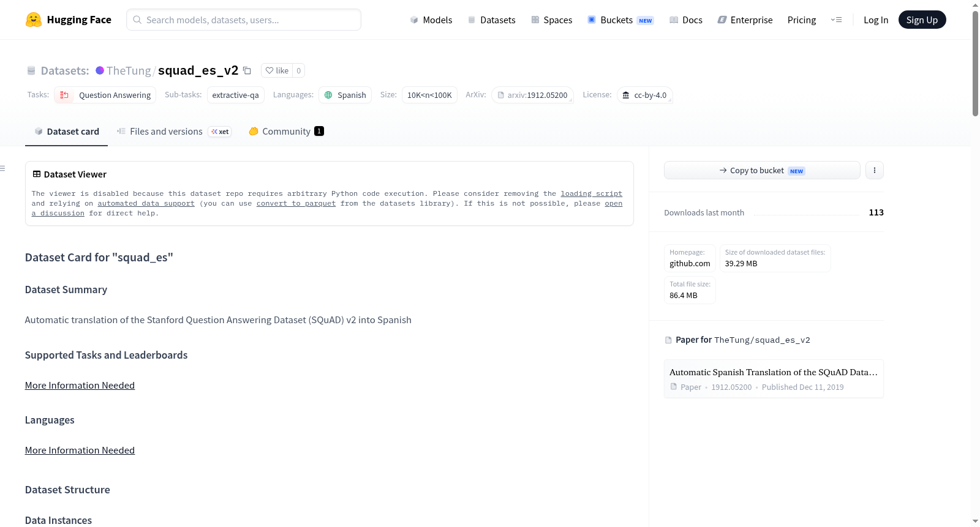Click Log In
Screen dimensions: 980x527
pos(876,20)
